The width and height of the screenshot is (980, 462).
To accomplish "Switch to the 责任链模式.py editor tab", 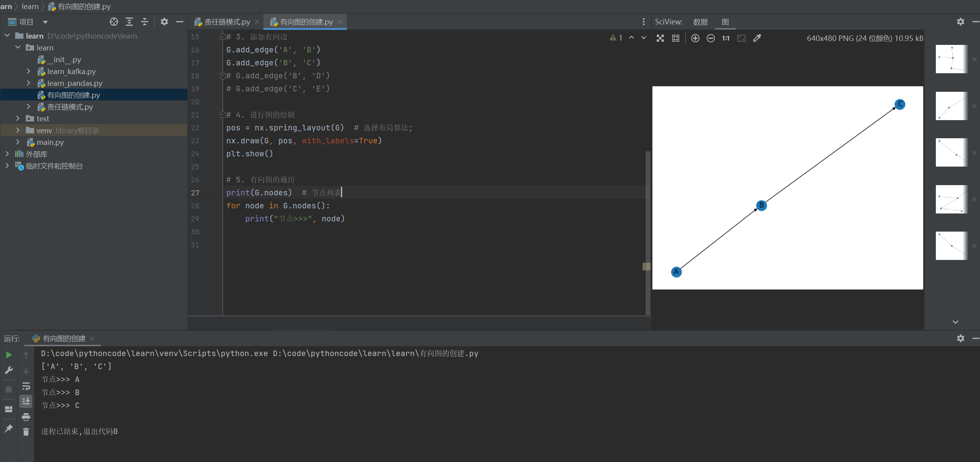I will [227, 22].
